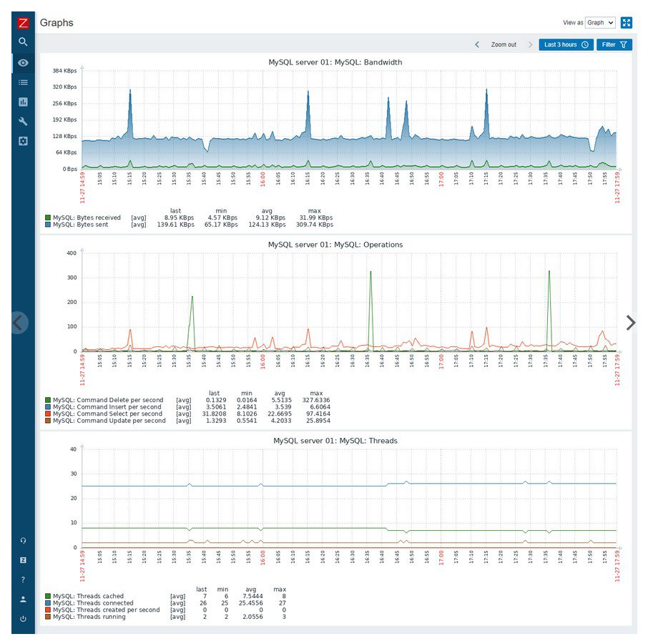Open User settings profile icon
The image size is (648, 644).
tap(23, 599)
